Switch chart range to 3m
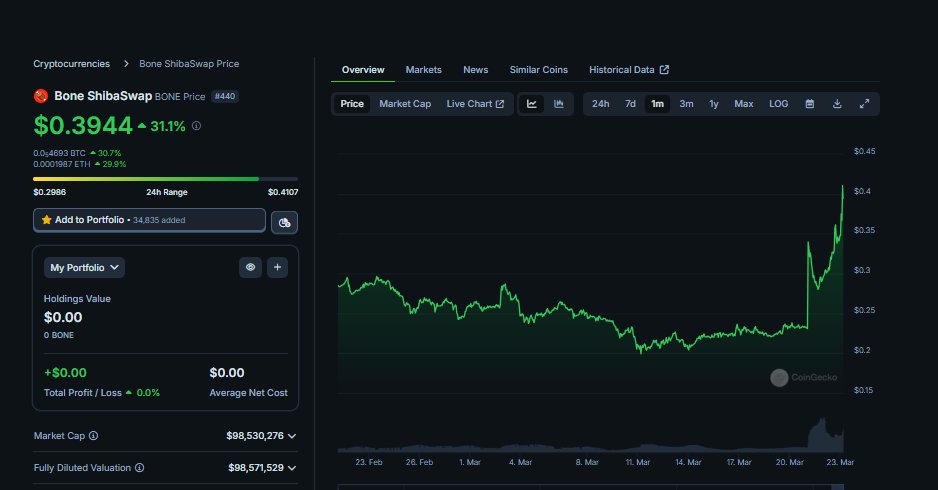The width and height of the screenshot is (938, 490). (686, 104)
